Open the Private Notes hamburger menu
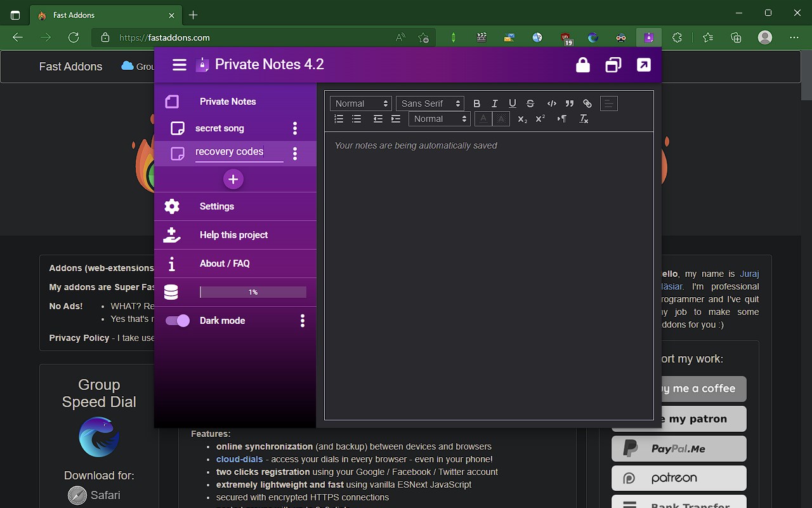The width and height of the screenshot is (812, 508). (180, 65)
